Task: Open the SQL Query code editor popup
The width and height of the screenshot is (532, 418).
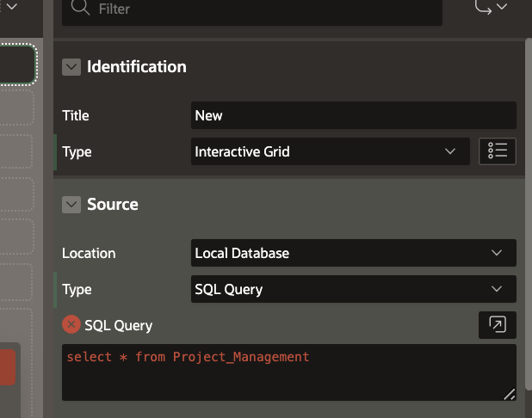Action: point(498,325)
